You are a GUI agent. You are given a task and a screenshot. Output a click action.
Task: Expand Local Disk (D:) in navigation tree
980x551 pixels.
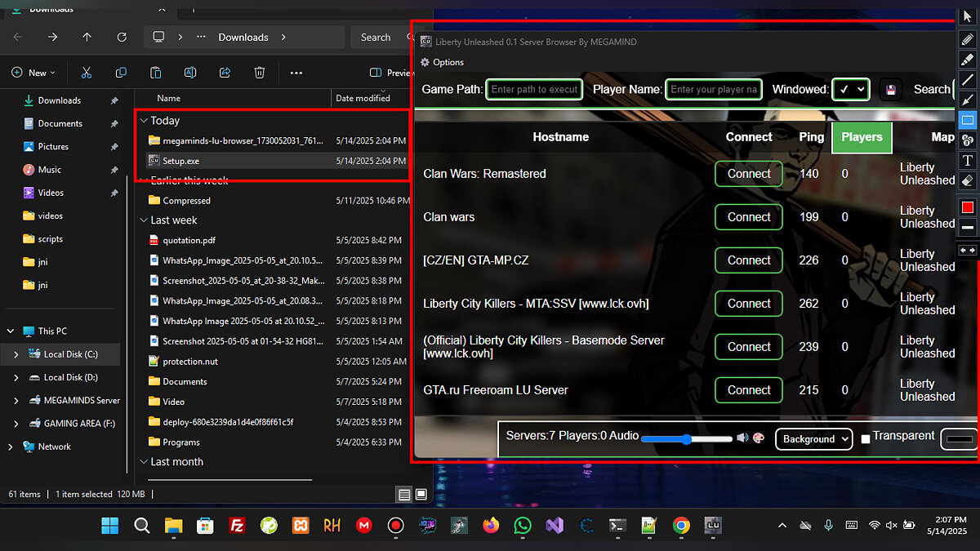(x=16, y=378)
